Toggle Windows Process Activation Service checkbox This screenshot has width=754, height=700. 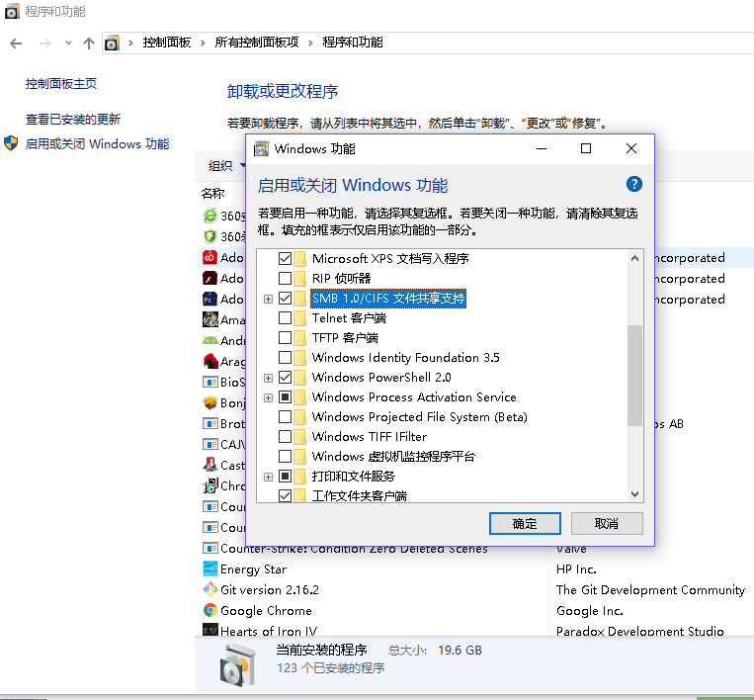pos(285,396)
